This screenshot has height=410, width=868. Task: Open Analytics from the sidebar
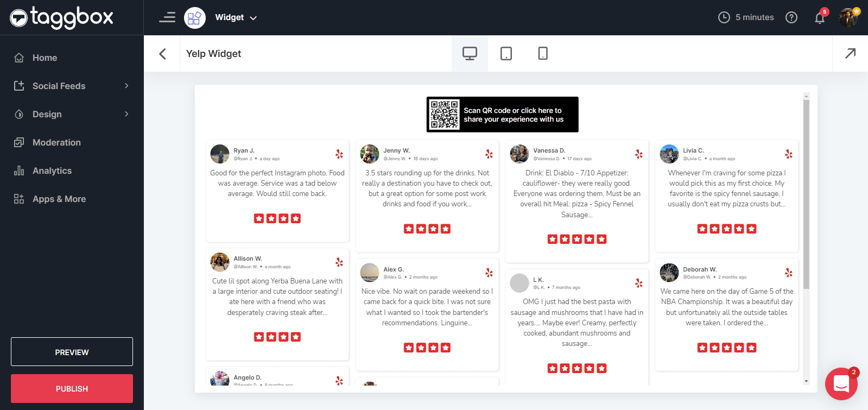[52, 171]
